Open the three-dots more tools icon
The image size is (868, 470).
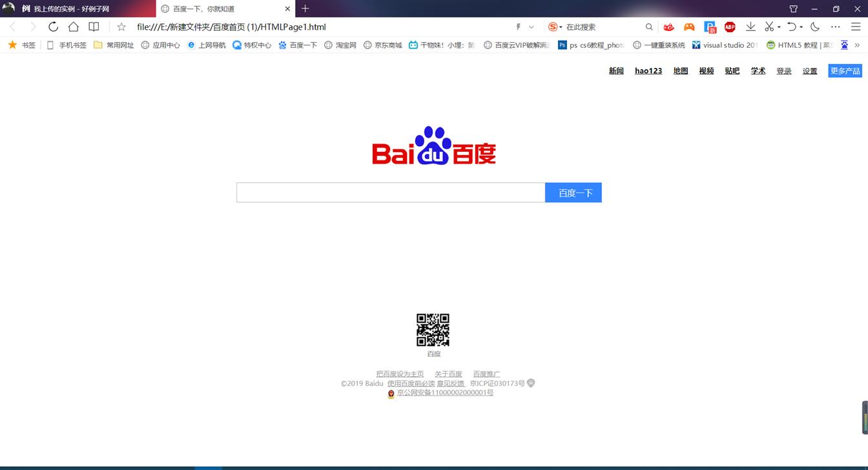pyautogui.click(x=836, y=27)
